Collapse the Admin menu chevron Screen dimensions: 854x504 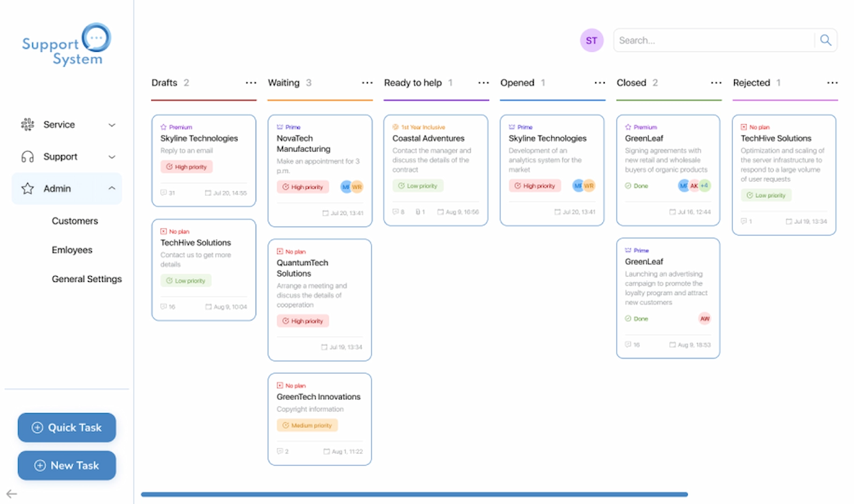point(112,189)
